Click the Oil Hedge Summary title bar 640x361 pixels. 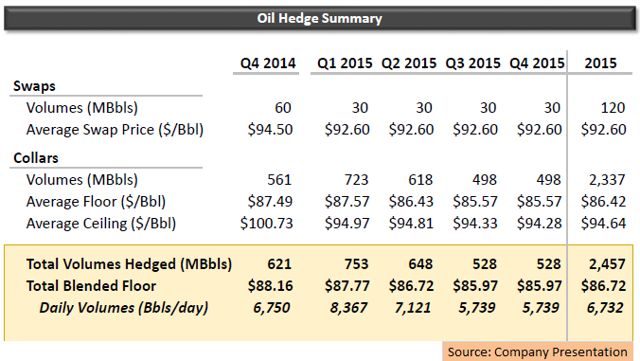pos(320,18)
